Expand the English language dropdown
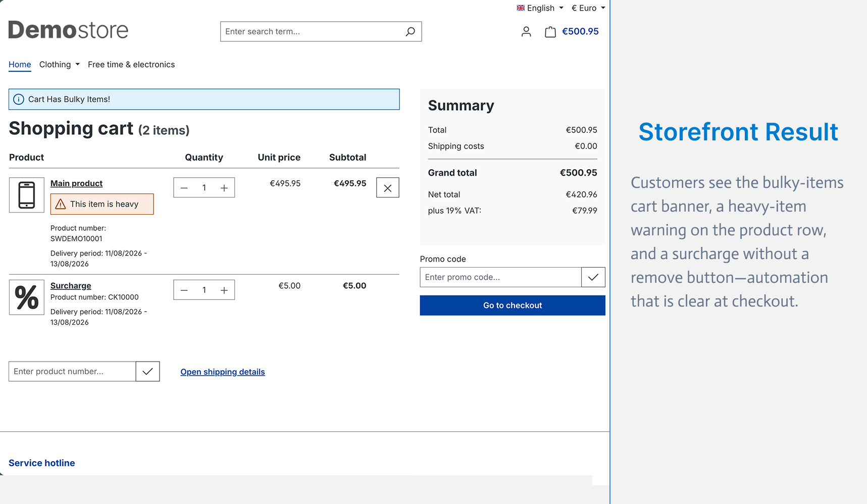The image size is (867, 504). tap(540, 8)
